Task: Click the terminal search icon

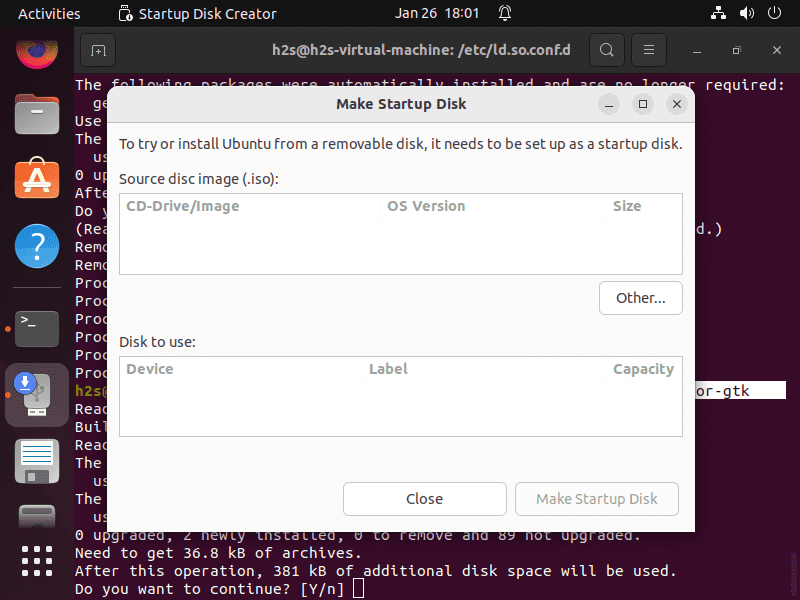Action: (607, 50)
